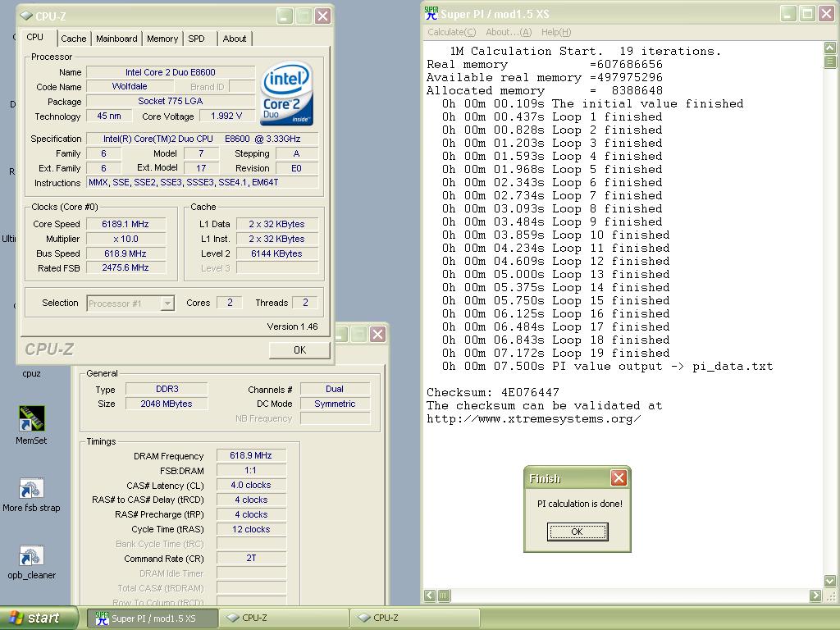Click the Level 2 cache value 6144 KBytes

coord(277,253)
